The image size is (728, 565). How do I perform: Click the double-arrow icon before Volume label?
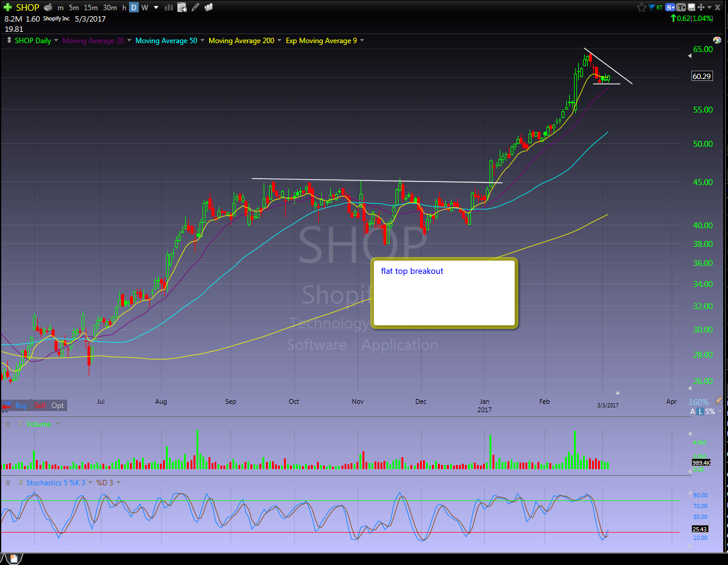click(x=20, y=424)
